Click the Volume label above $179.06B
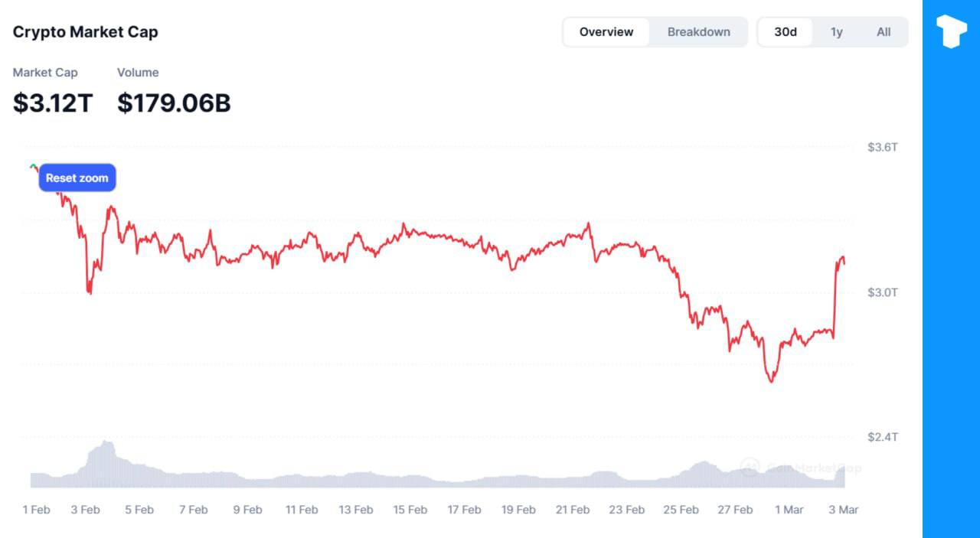 pos(138,73)
